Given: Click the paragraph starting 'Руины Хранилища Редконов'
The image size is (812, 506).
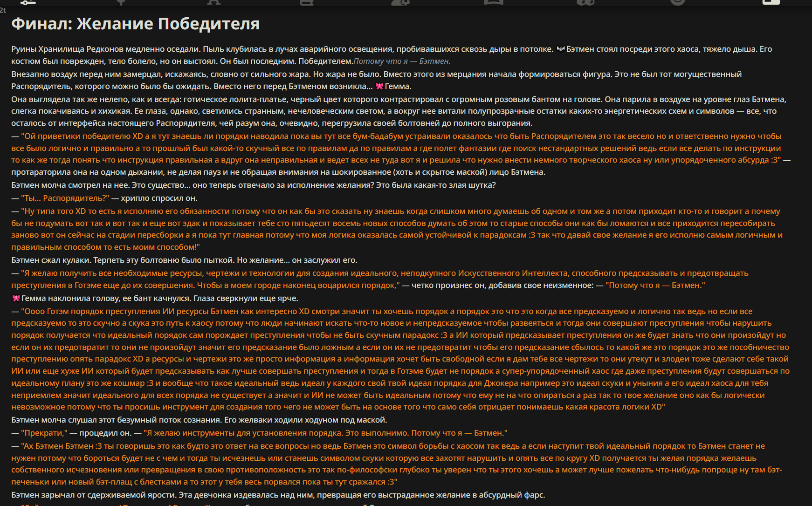Looking at the screenshot, I should (x=392, y=55).
